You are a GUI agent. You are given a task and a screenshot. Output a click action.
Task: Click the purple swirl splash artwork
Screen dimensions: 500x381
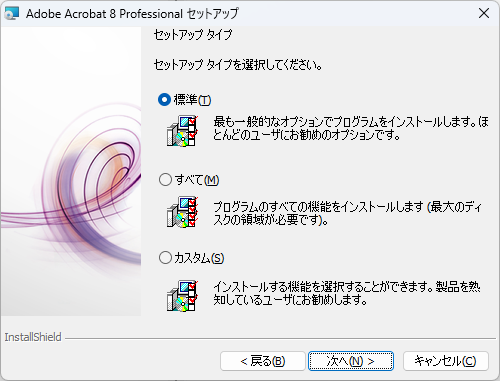pyautogui.click(x=71, y=171)
